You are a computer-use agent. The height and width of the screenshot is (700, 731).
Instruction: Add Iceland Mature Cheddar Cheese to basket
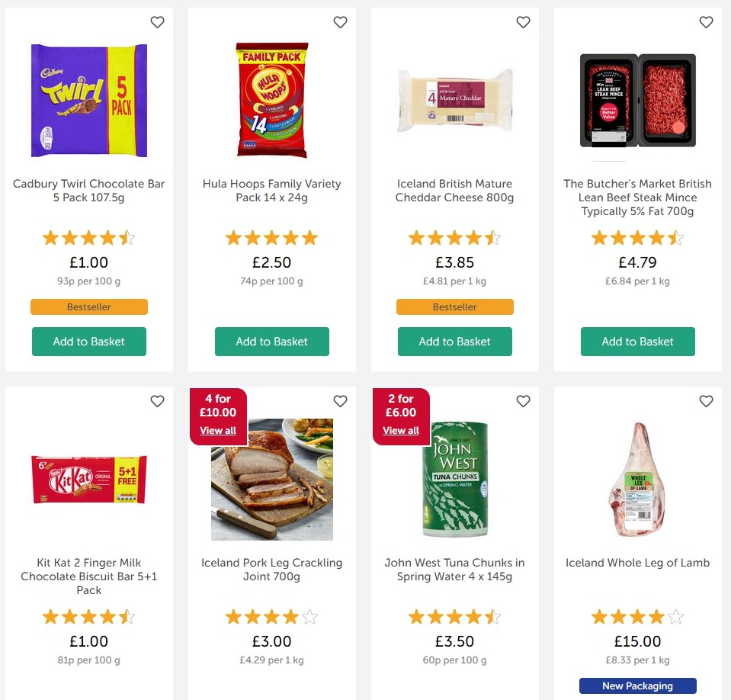(454, 342)
